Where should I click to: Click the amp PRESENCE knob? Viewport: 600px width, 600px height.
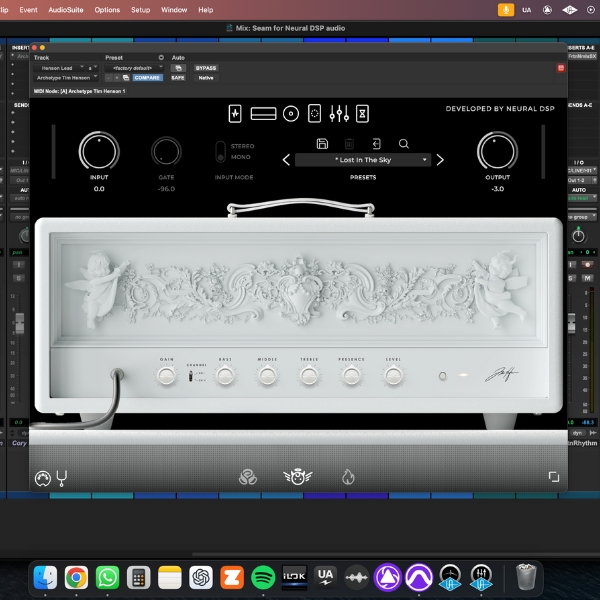351,376
